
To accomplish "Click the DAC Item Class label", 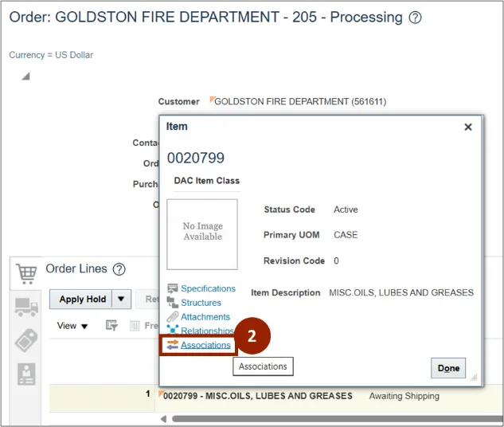I will click(207, 181).
